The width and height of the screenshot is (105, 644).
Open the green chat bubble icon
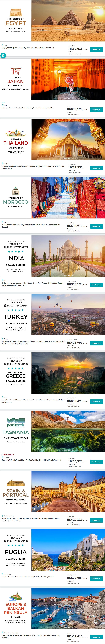pos(3,55)
